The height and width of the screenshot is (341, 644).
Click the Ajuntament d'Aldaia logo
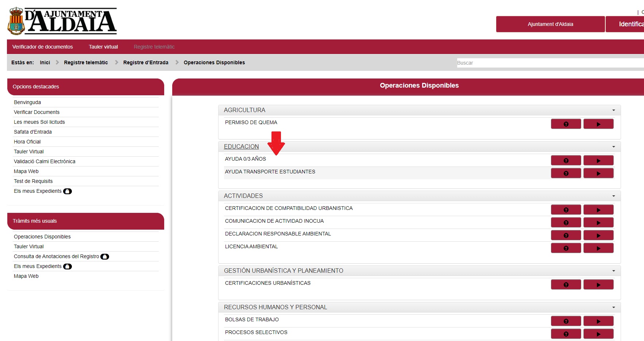(x=62, y=21)
